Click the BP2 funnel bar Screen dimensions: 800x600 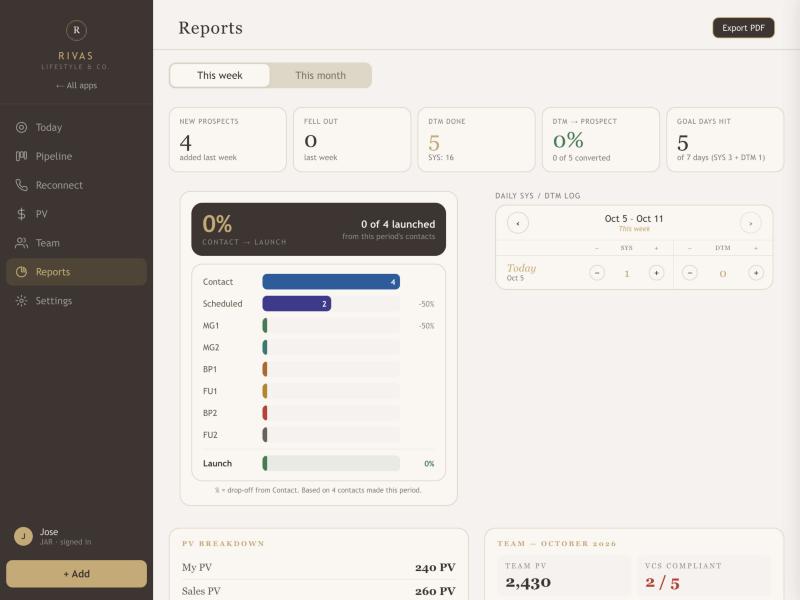[331, 413]
